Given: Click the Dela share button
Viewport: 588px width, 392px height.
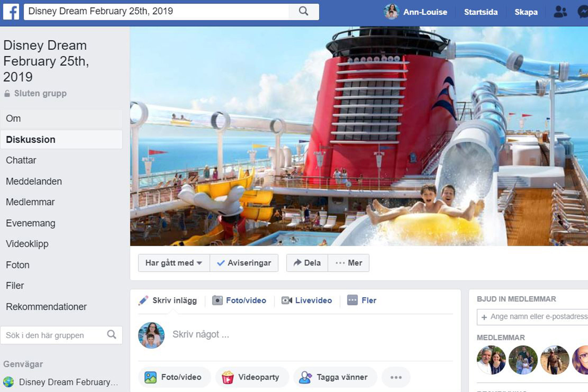Looking at the screenshot, I should coord(307,263).
